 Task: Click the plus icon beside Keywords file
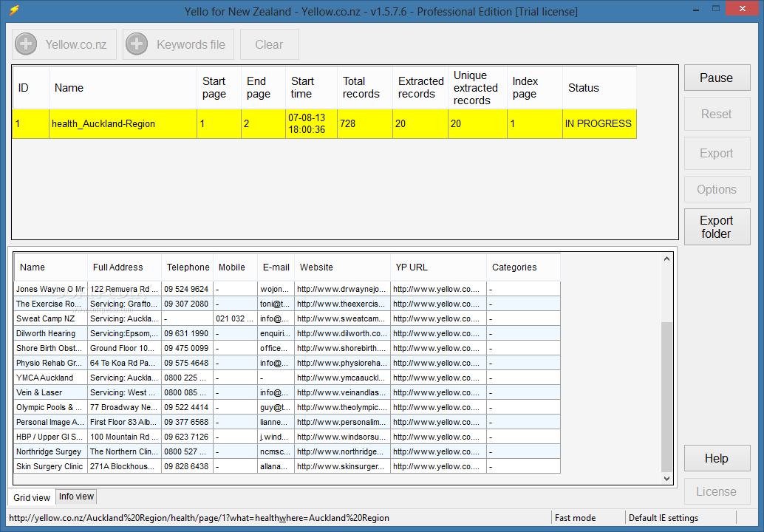point(137,44)
